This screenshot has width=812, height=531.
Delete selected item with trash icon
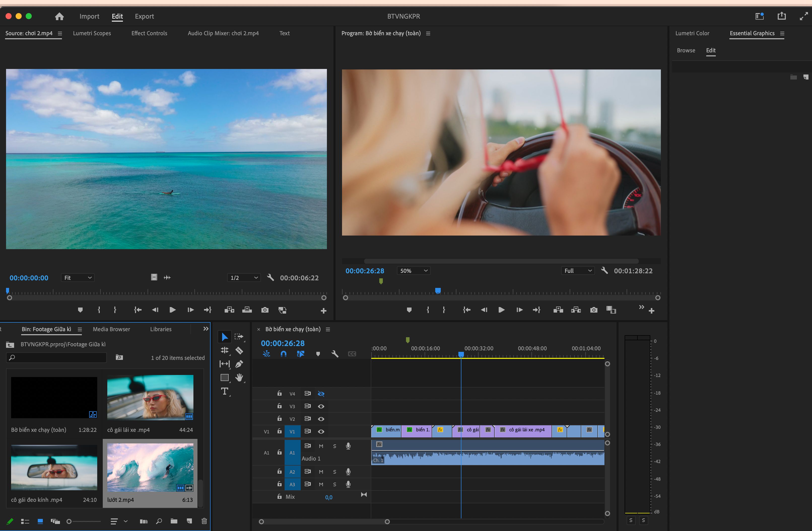click(204, 521)
